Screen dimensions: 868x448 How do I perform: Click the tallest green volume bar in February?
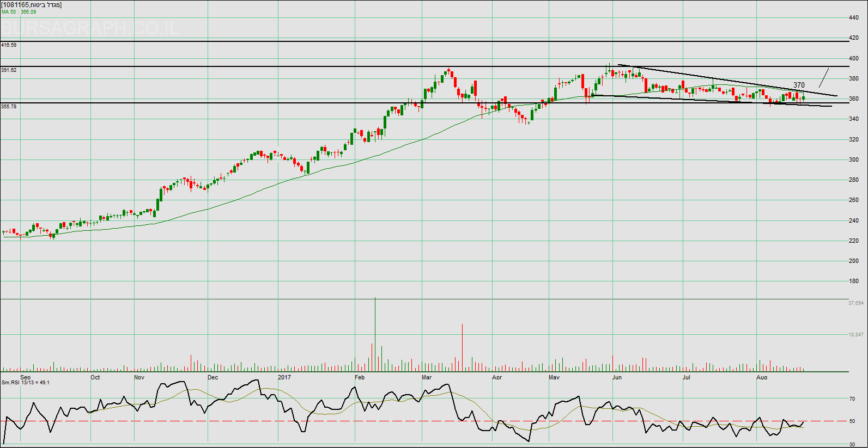tap(375, 334)
